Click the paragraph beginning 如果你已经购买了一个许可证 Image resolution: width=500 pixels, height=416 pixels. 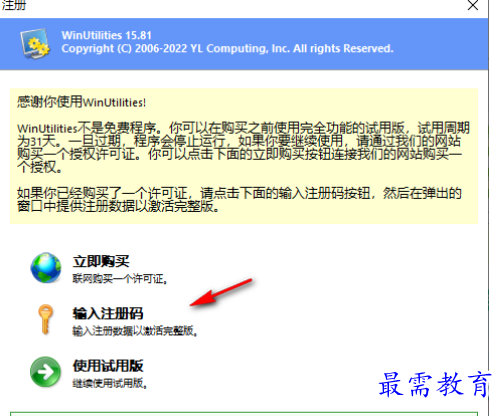pos(239,200)
